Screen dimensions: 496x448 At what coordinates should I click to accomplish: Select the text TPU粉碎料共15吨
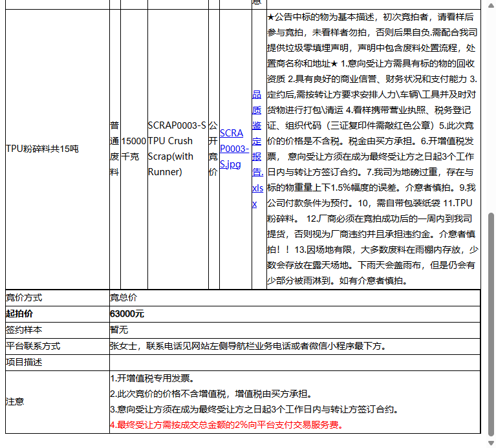(x=43, y=149)
